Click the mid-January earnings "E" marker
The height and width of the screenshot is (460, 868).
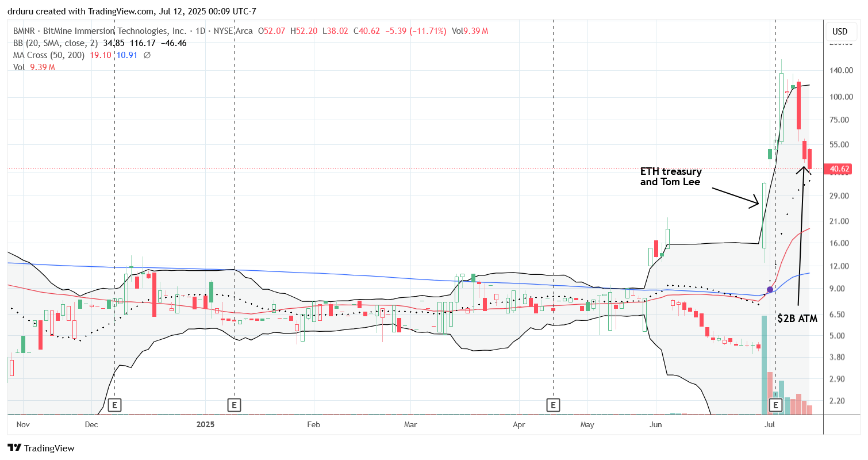233,405
